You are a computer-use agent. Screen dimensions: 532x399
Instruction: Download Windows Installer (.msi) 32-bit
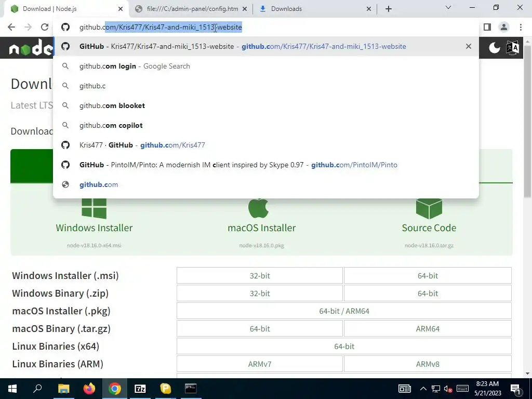[x=260, y=275]
